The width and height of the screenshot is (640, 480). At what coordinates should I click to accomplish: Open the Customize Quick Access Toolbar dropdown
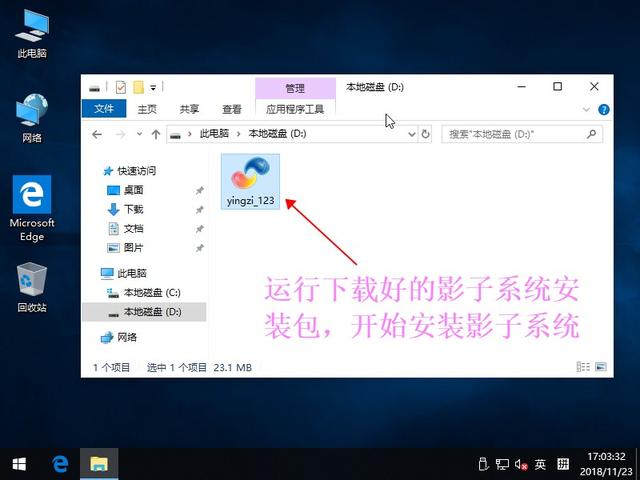pos(153,87)
